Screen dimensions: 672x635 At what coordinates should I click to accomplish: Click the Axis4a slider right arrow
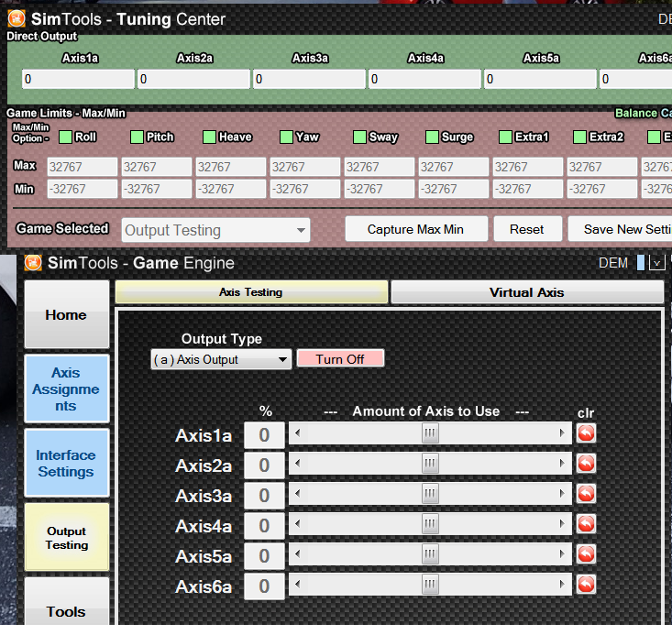click(562, 523)
